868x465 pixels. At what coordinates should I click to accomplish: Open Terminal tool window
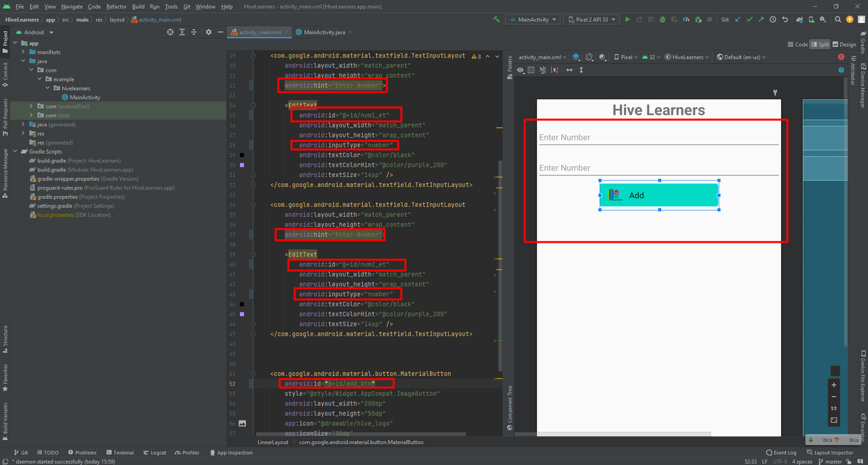(x=119, y=453)
